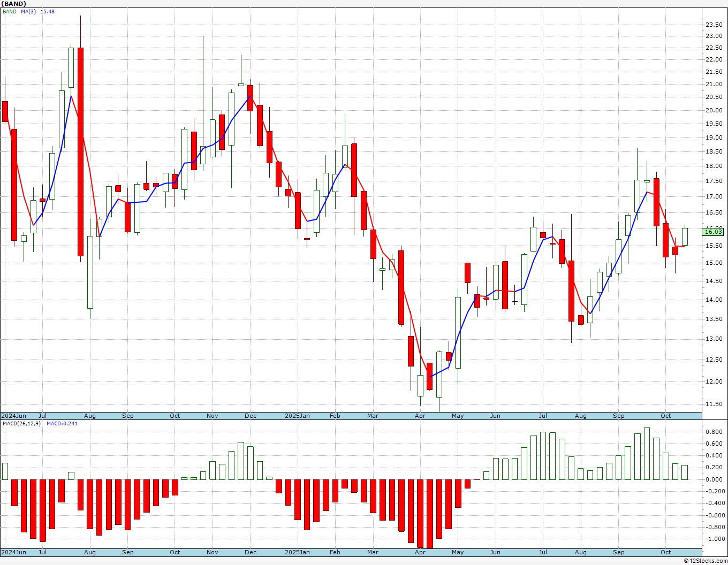Select the 0.400 MACD axis label
This screenshot has width=728, height=565.
[x=714, y=456]
